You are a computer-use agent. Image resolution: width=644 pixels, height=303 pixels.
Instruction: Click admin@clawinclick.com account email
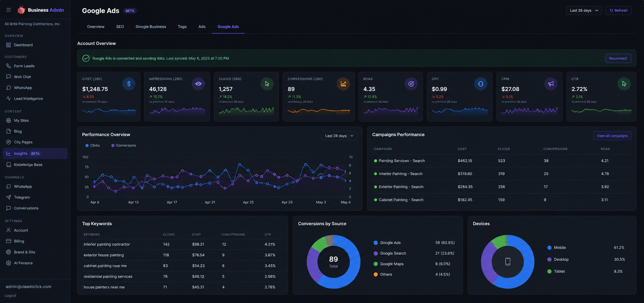click(x=29, y=287)
